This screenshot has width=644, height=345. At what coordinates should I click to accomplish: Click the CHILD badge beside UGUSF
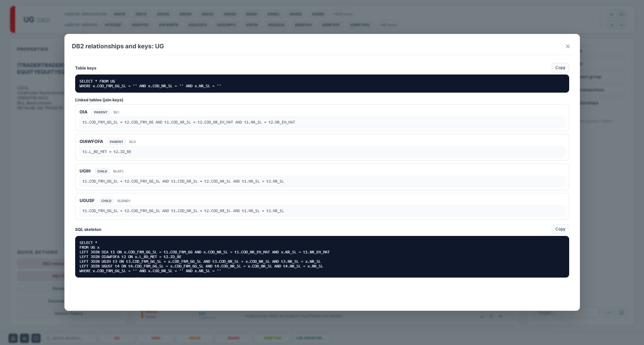[106, 201]
